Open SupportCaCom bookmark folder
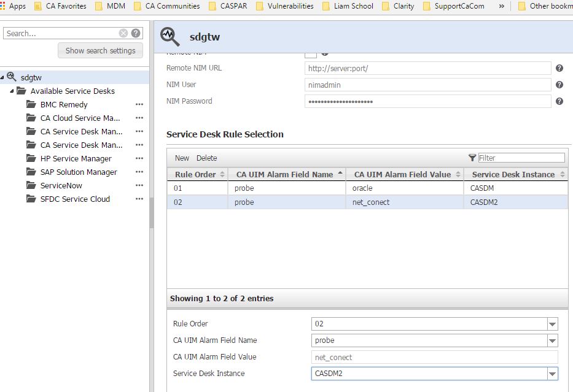The width and height of the screenshot is (573, 392). [453, 6]
